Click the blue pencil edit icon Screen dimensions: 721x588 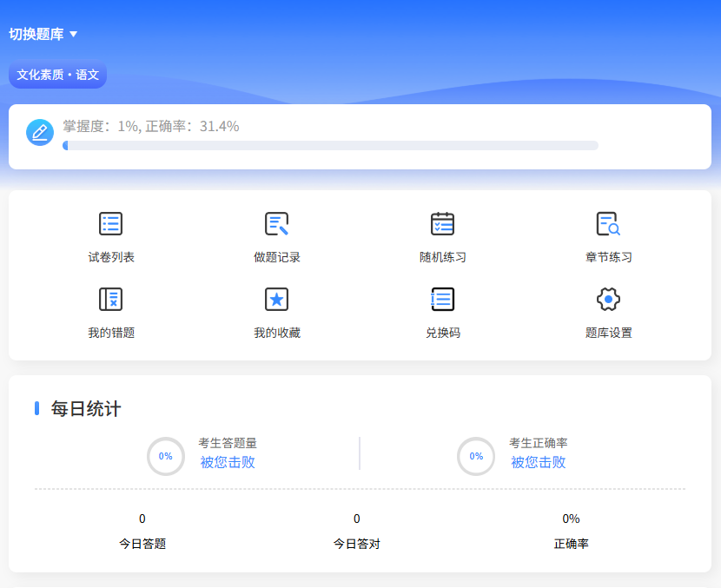pyautogui.click(x=40, y=132)
